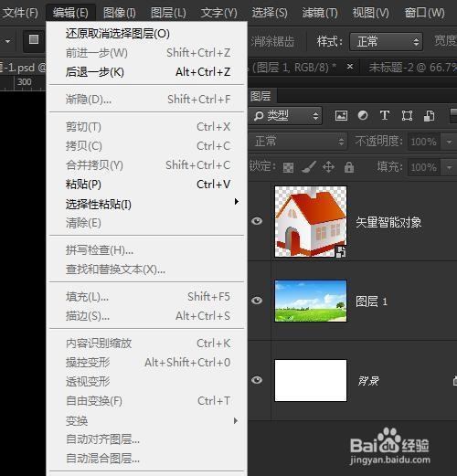Viewport: 457px width, 476px height.
Task: Choose 后退一步(K)
Action: pos(147,72)
